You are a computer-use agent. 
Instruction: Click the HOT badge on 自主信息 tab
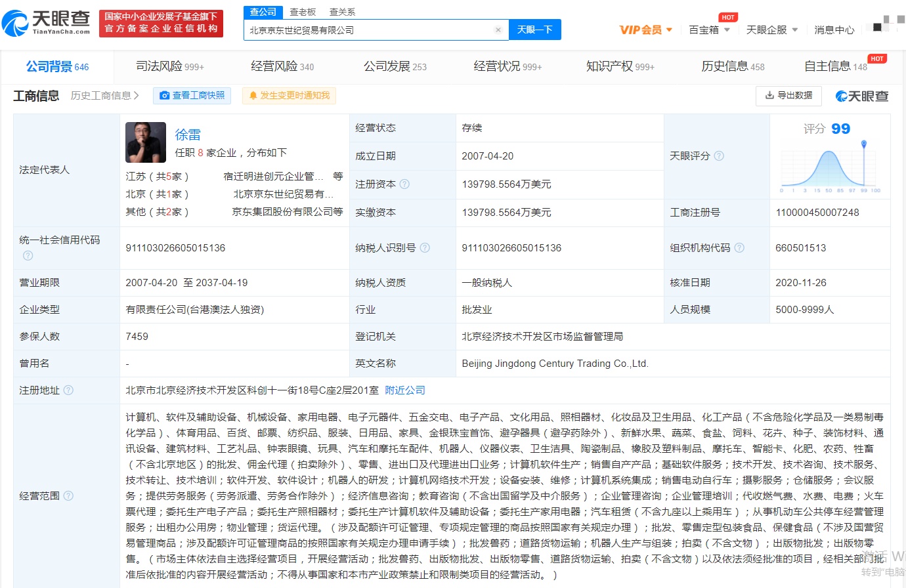click(877, 59)
